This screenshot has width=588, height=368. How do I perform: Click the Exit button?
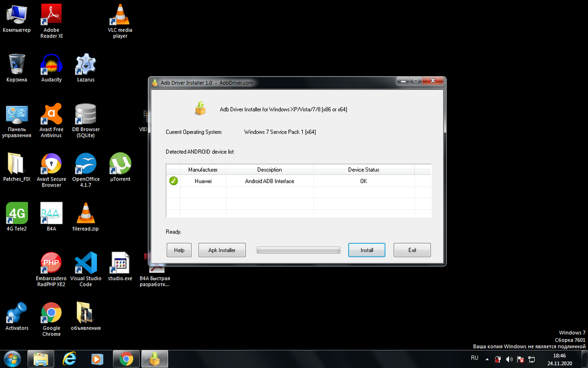point(412,250)
